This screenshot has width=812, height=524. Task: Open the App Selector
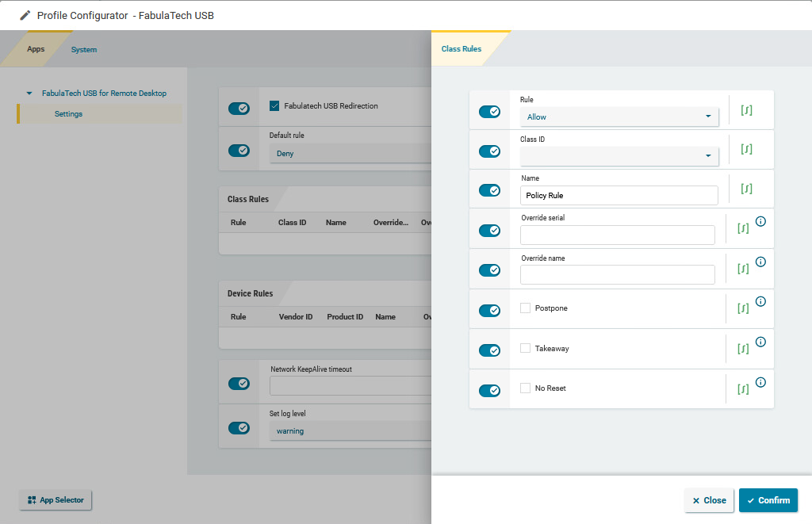(x=55, y=499)
